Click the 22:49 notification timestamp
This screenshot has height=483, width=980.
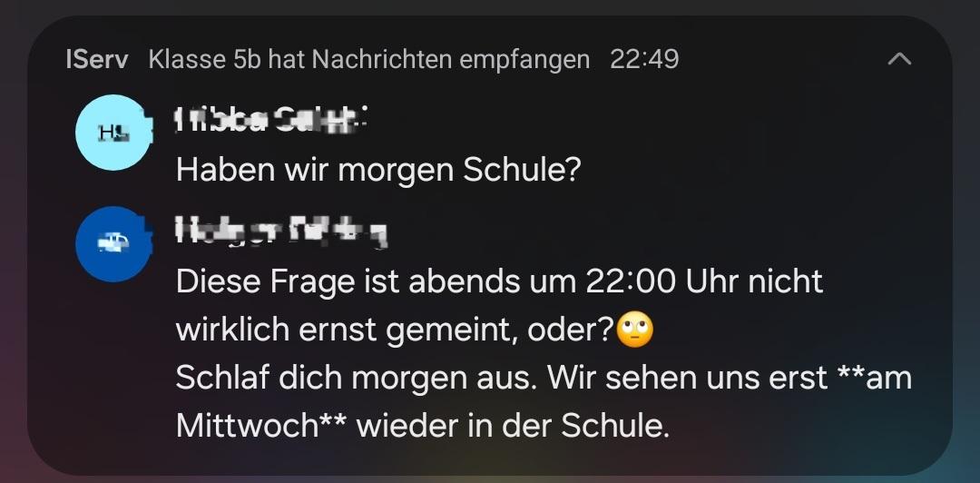click(644, 60)
